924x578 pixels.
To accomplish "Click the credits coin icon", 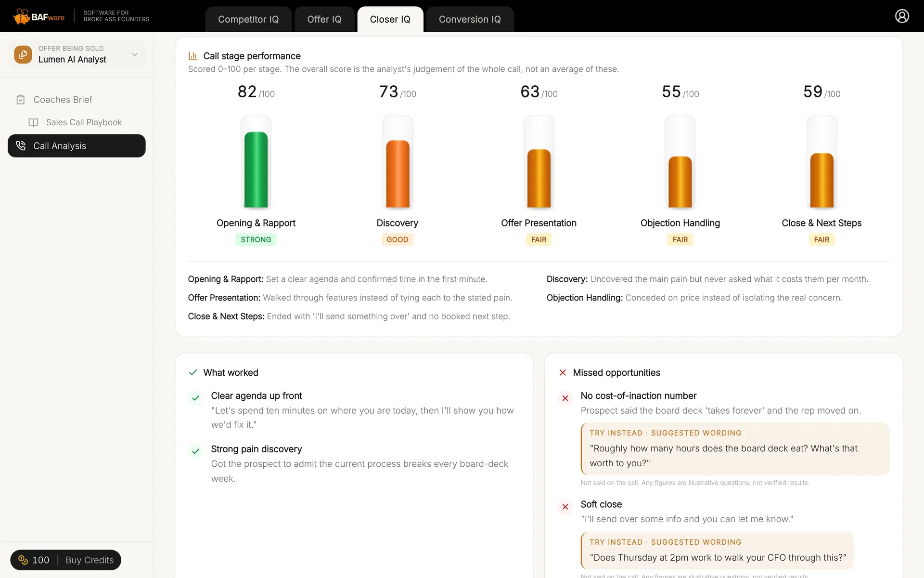I will 23,560.
